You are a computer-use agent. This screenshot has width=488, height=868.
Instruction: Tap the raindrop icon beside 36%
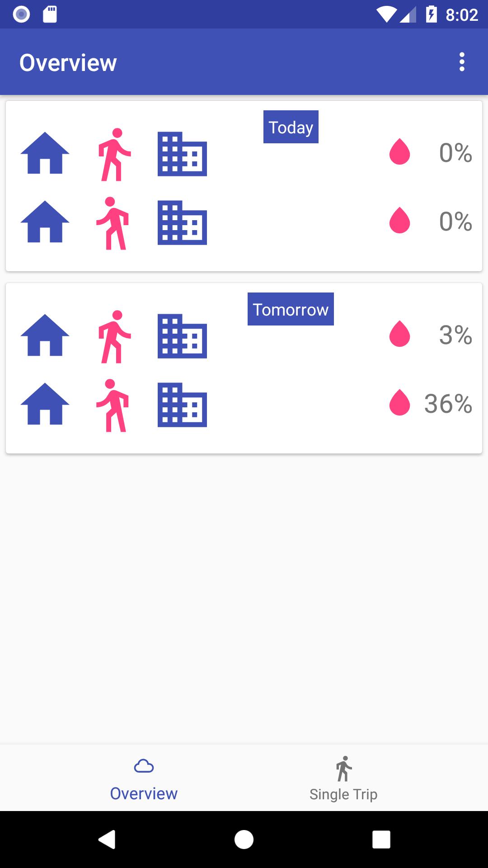coord(399,402)
